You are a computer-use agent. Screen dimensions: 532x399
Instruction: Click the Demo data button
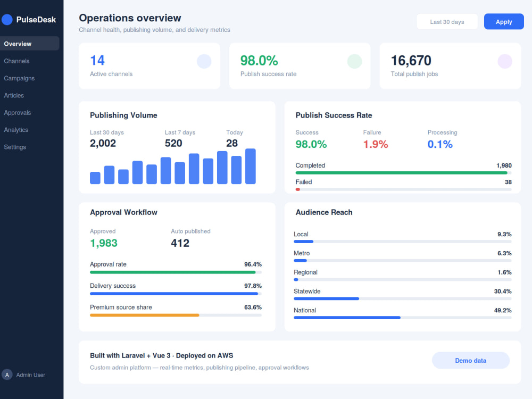click(x=471, y=360)
